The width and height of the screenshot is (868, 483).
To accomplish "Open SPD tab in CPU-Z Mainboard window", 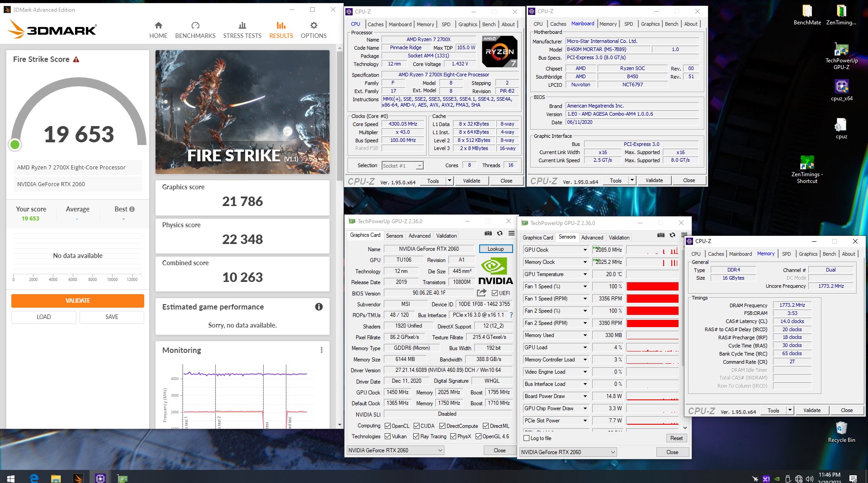I will pos(629,24).
